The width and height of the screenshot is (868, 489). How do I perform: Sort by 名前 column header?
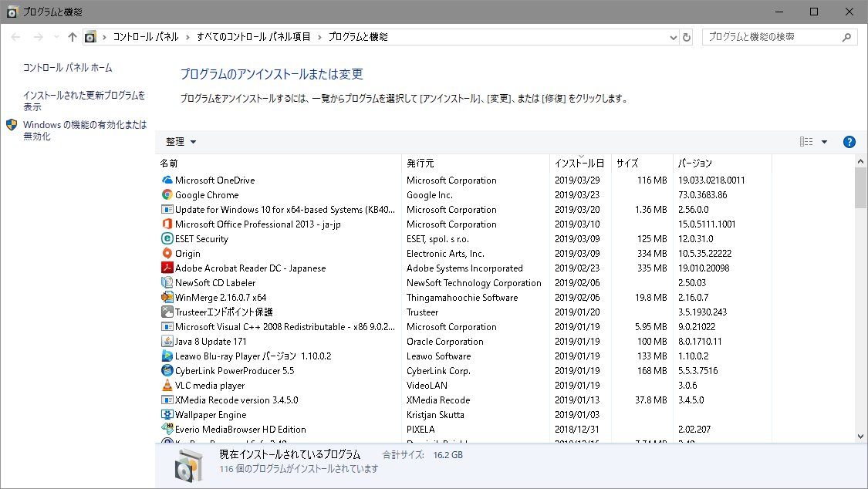(279, 164)
